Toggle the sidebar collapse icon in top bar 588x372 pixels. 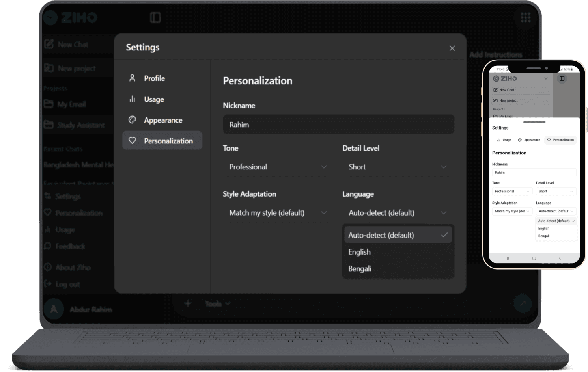pyautogui.click(x=155, y=17)
